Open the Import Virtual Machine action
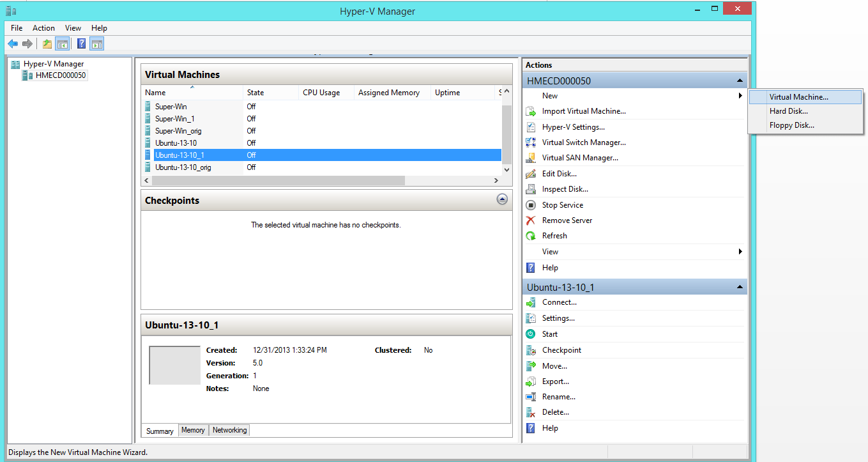 [582, 111]
